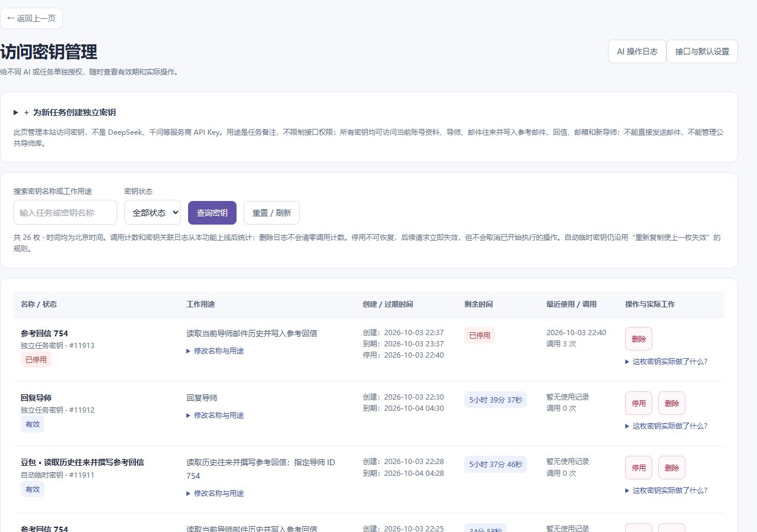757x532 pixels.
Task: Click the 访问密钥管理 page heading
Action: click(x=48, y=52)
